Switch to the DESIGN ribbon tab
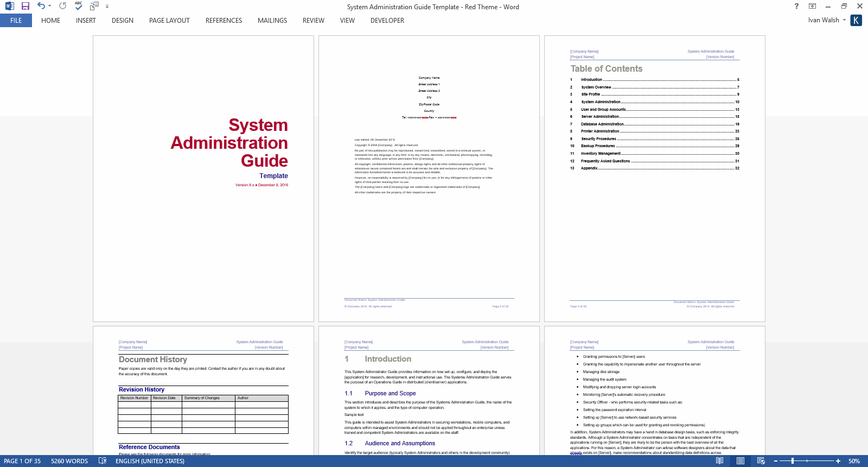Image resolution: width=868 pixels, height=467 pixels. [123, 21]
